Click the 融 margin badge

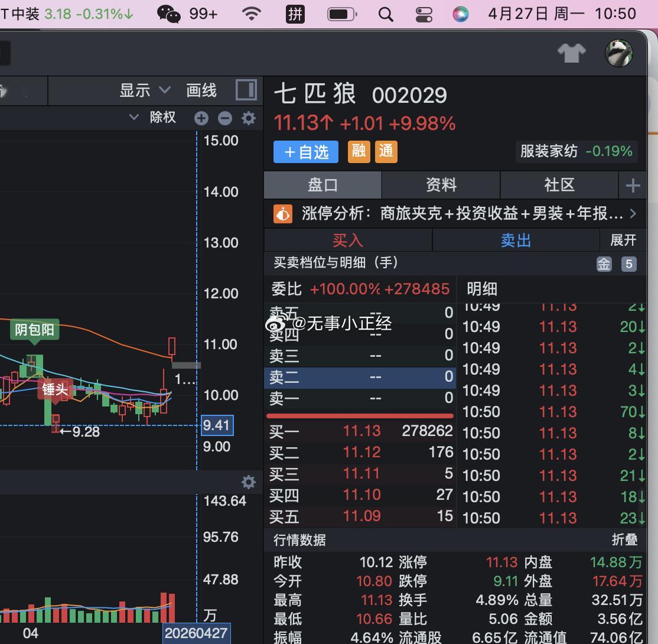(359, 152)
